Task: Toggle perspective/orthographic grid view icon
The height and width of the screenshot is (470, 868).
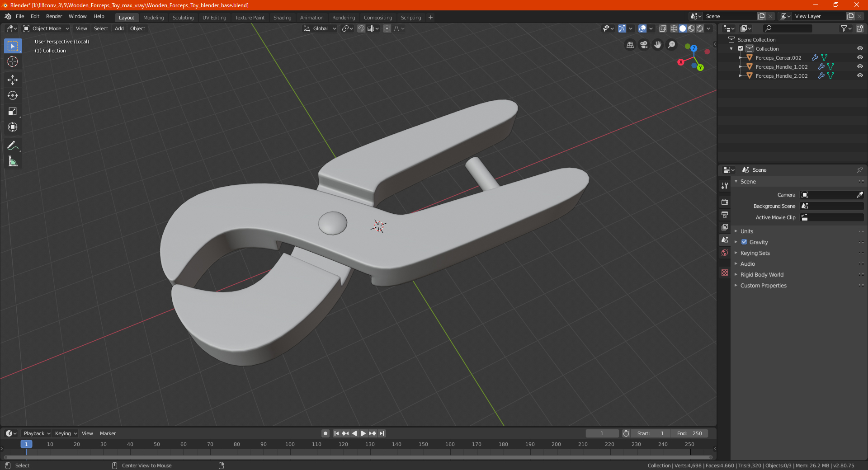Action: coord(630,45)
